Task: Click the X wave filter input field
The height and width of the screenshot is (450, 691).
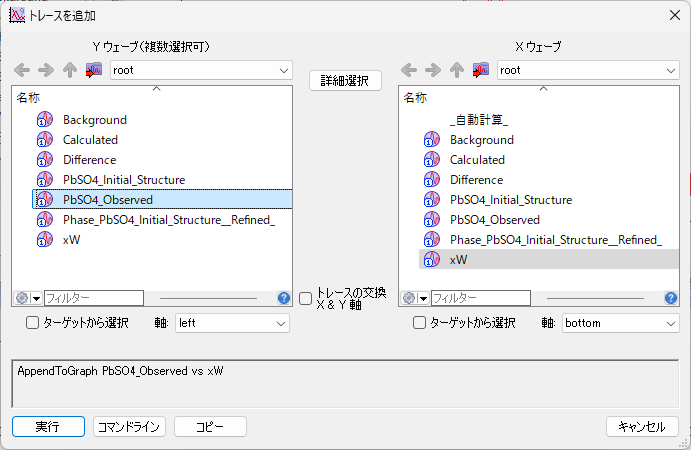Action: (x=480, y=298)
